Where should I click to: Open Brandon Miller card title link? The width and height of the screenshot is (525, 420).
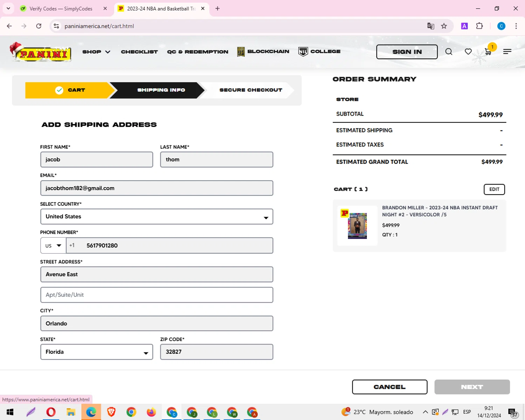coord(440,211)
